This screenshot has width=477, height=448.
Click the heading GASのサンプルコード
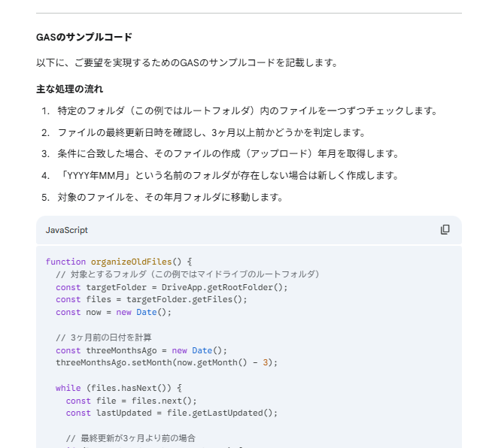(84, 37)
